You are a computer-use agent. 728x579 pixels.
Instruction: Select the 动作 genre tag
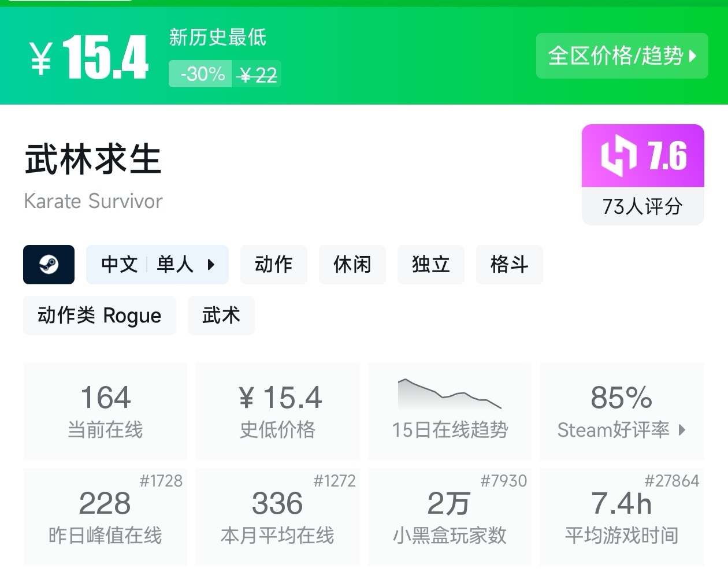(x=274, y=265)
